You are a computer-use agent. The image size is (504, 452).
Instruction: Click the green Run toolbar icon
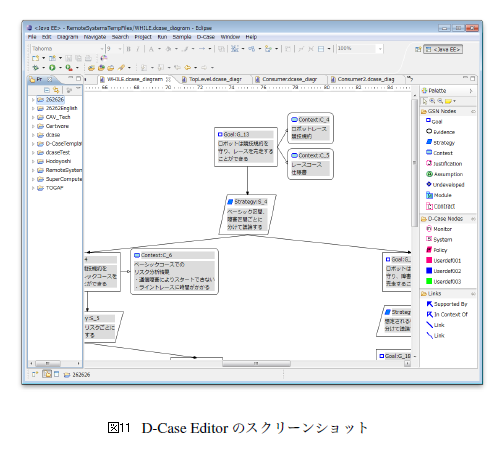(52, 68)
